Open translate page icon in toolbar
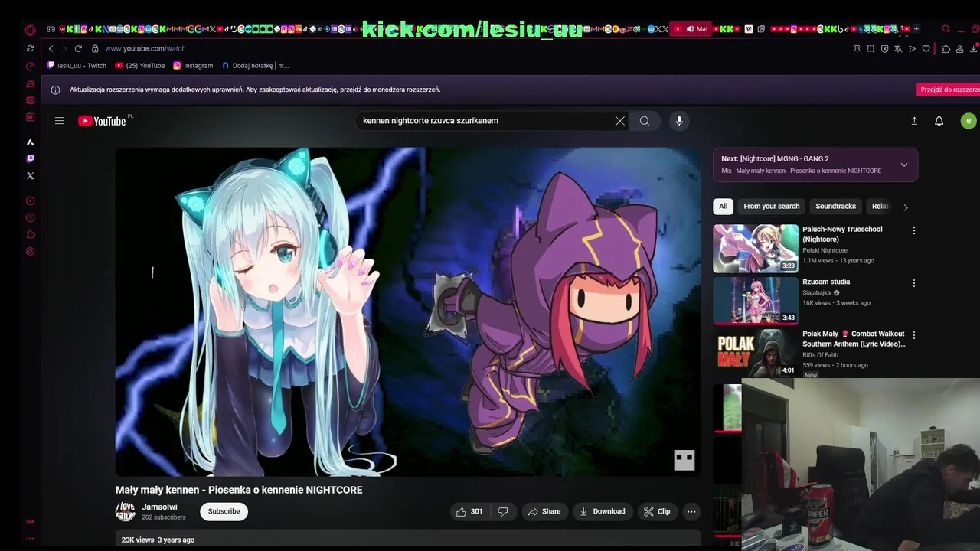 [x=898, y=49]
